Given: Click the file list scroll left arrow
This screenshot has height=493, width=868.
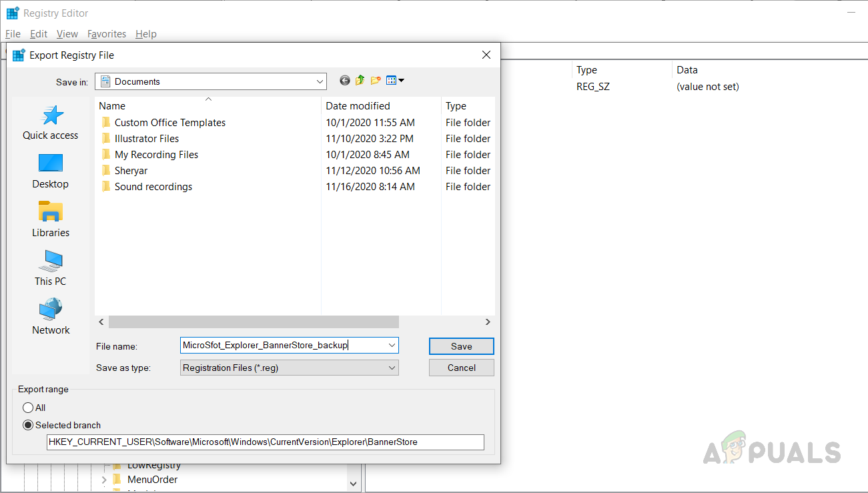Looking at the screenshot, I should 101,322.
